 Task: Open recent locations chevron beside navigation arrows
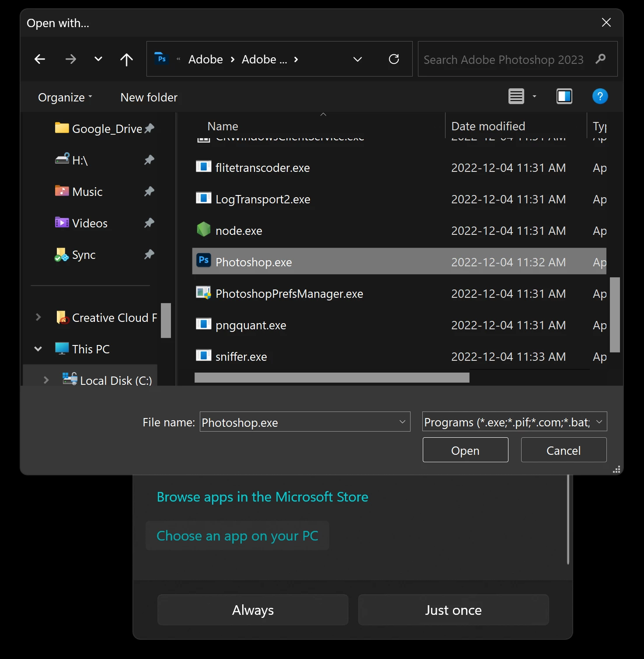coord(98,59)
